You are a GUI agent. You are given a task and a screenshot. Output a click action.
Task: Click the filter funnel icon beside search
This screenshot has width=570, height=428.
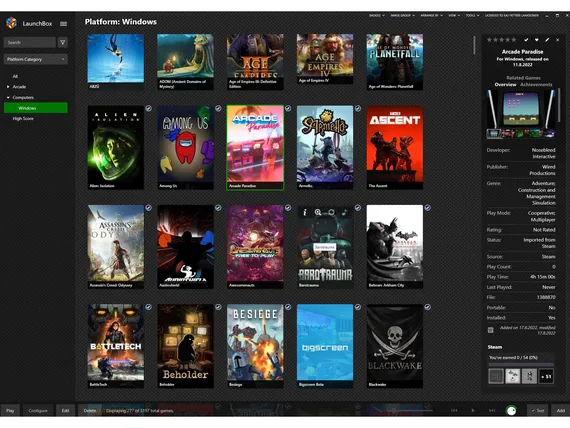click(63, 43)
